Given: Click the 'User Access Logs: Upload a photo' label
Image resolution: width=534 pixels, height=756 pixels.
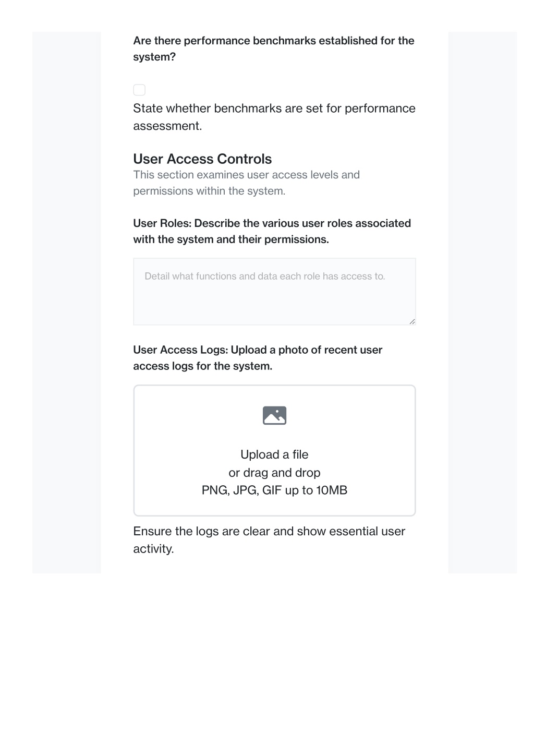Looking at the screenshot, I should point(258,358).
